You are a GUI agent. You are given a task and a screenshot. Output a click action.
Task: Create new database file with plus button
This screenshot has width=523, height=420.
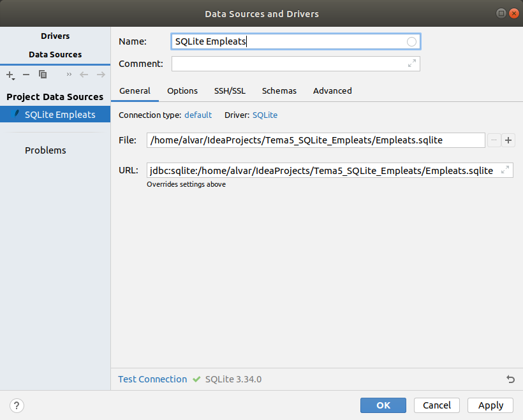pyautogui.click(x=508, y=140)
